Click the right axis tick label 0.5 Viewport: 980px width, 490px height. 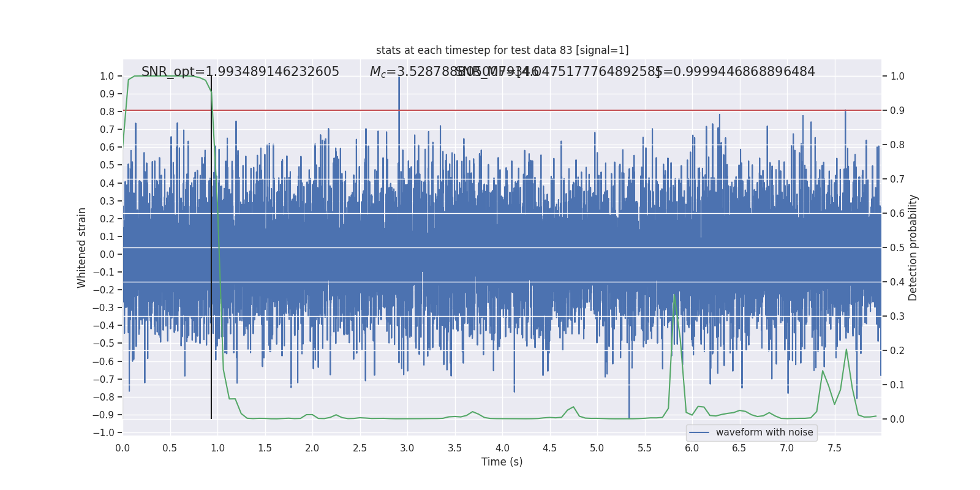coord(897,247)
